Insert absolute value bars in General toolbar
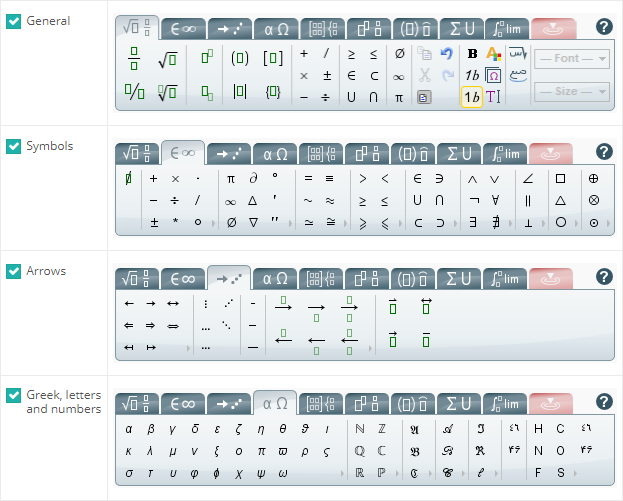This screenshot has height=501, width=623. click(x=240, y=92)
